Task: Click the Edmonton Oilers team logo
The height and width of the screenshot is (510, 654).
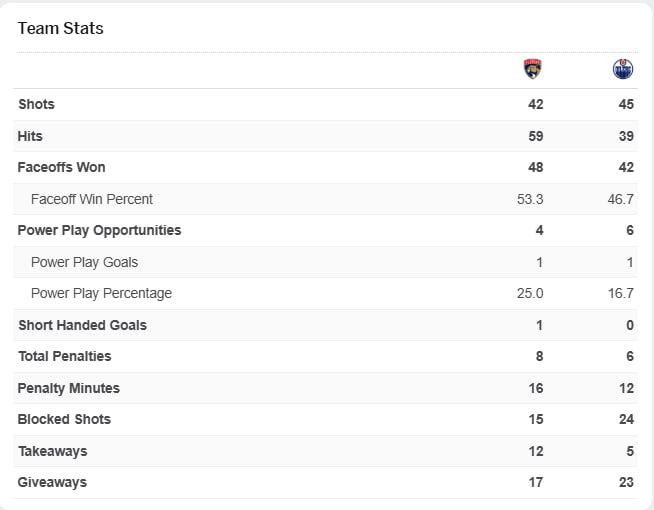Action: 623,69
